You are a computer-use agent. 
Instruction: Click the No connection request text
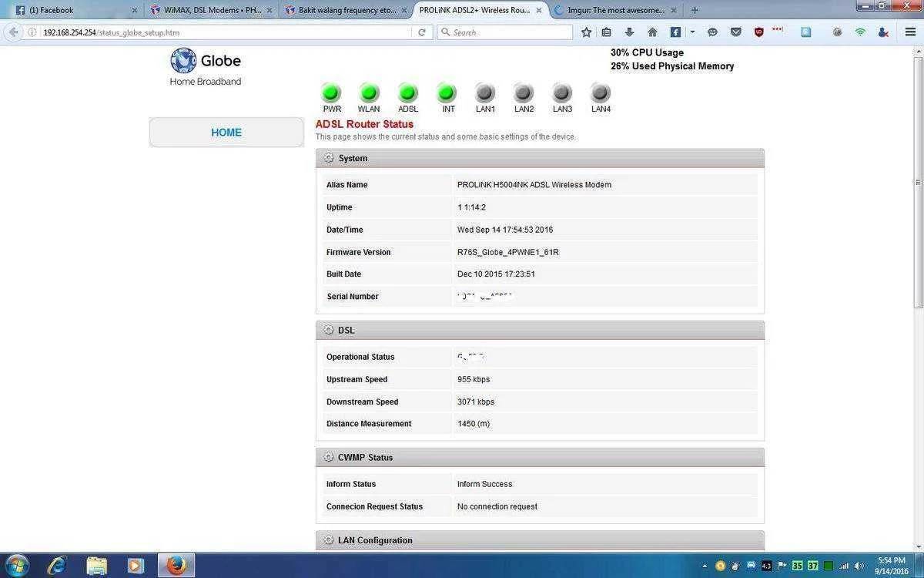[x=497, y=506]
